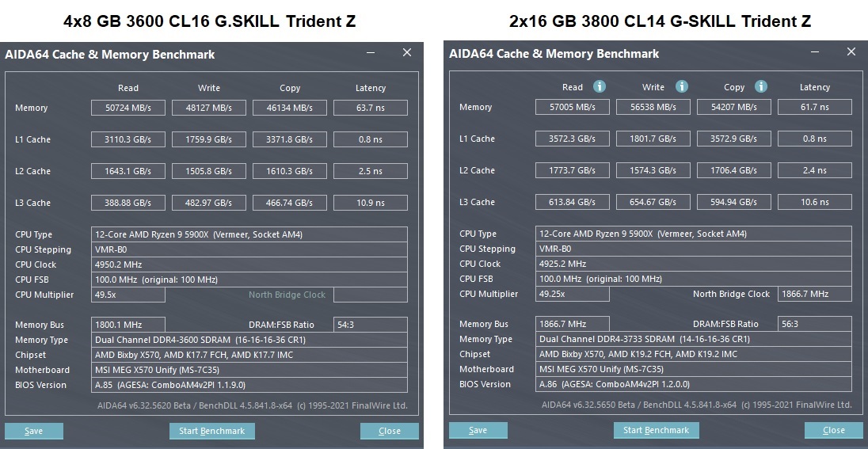
Task: Click L3 Cache Latency 10.9 ns field
Action: pos(371,203)
